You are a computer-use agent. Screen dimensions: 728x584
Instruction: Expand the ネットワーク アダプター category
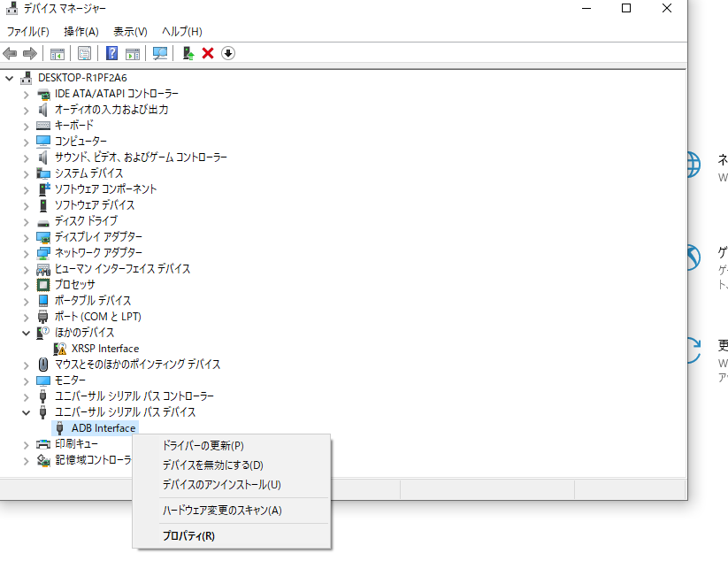27,253
